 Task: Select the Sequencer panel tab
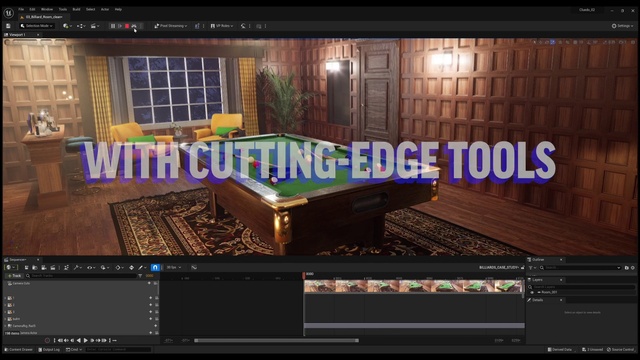tap(18, 260)
